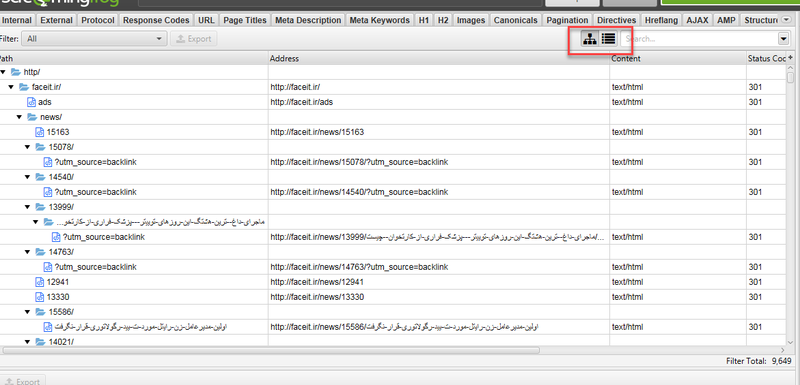Image resolution: width=800 pixels, height=385 pixels.
Task: Click the Export button beside the filter
Action: (x=194, y=39)
